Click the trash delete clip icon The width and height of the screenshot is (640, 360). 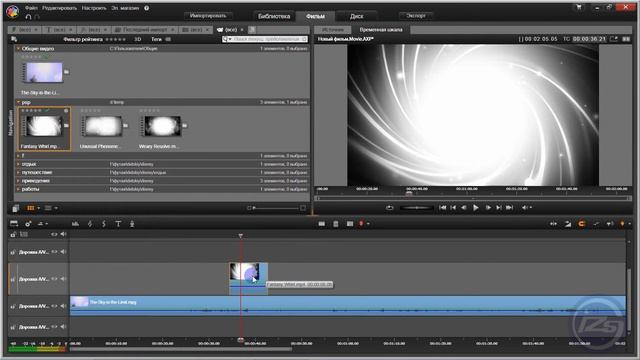(336, 224)
